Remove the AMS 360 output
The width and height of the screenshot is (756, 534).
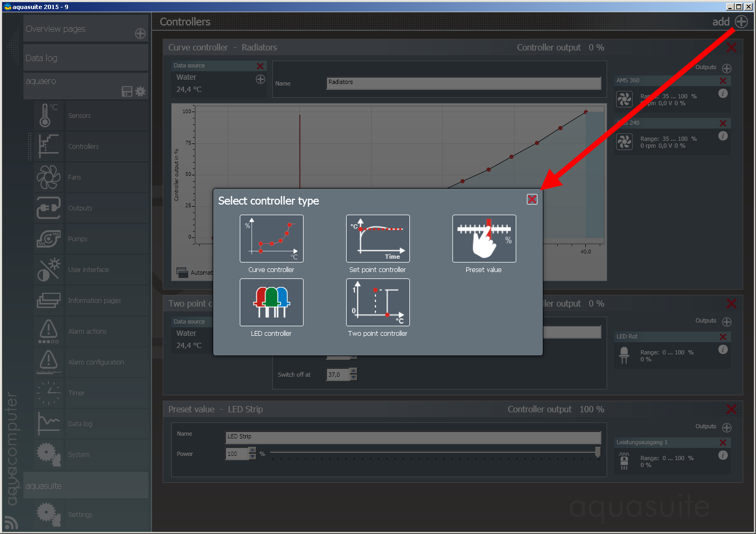(x=723, y=81)
